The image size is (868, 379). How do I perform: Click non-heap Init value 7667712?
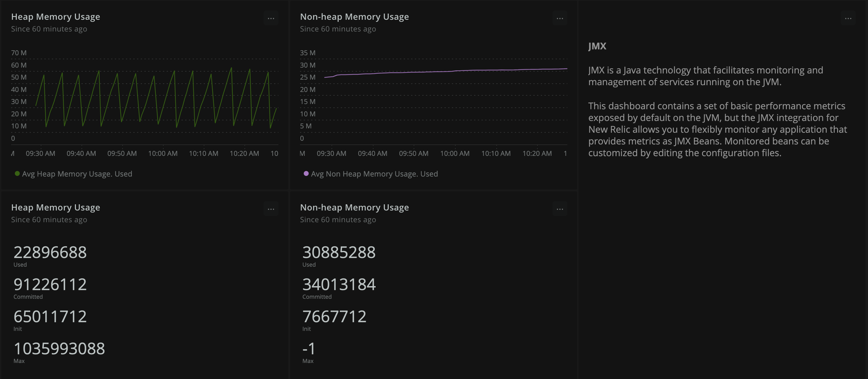[x=334, y=316]
